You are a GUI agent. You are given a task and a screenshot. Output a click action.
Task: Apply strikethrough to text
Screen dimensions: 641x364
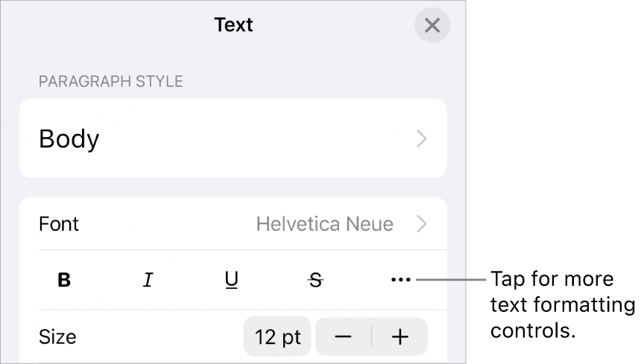(316, 281)
